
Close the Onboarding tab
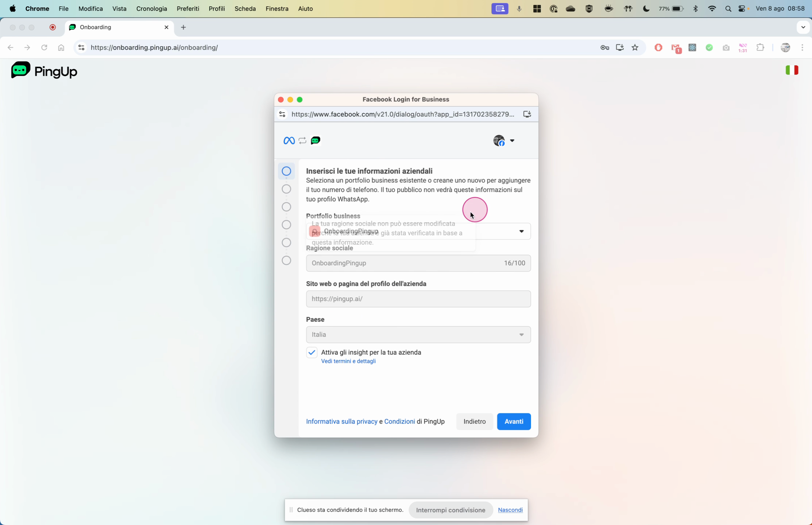(x=166, y=27)
